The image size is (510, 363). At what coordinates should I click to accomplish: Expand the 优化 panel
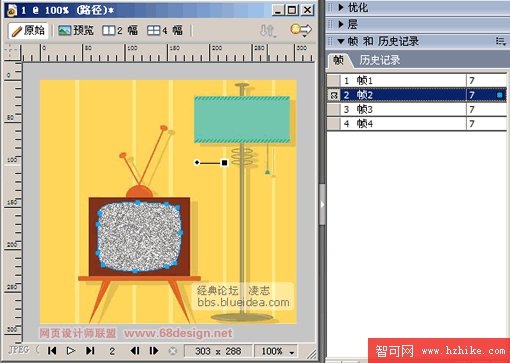pos(341,7)
